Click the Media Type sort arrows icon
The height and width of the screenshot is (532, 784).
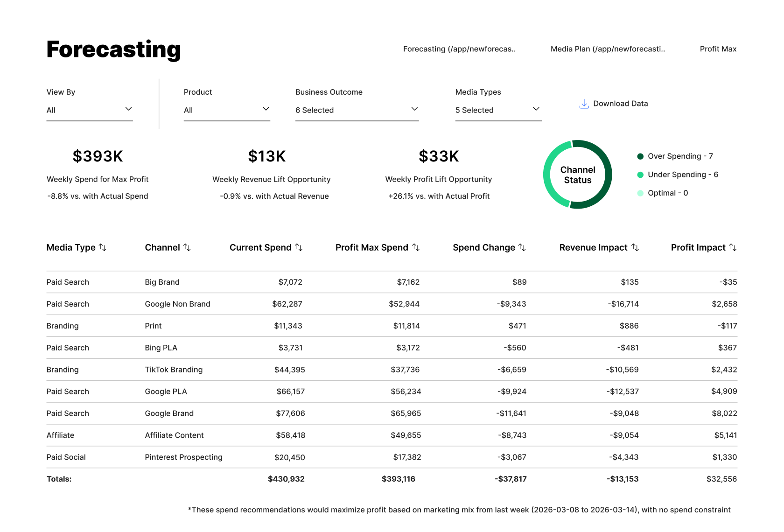click(103, 247)
